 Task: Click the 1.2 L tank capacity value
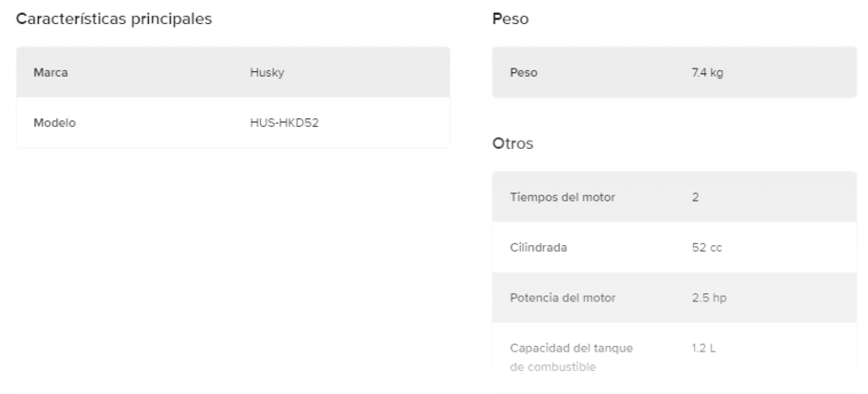click(x=703, y=349)
